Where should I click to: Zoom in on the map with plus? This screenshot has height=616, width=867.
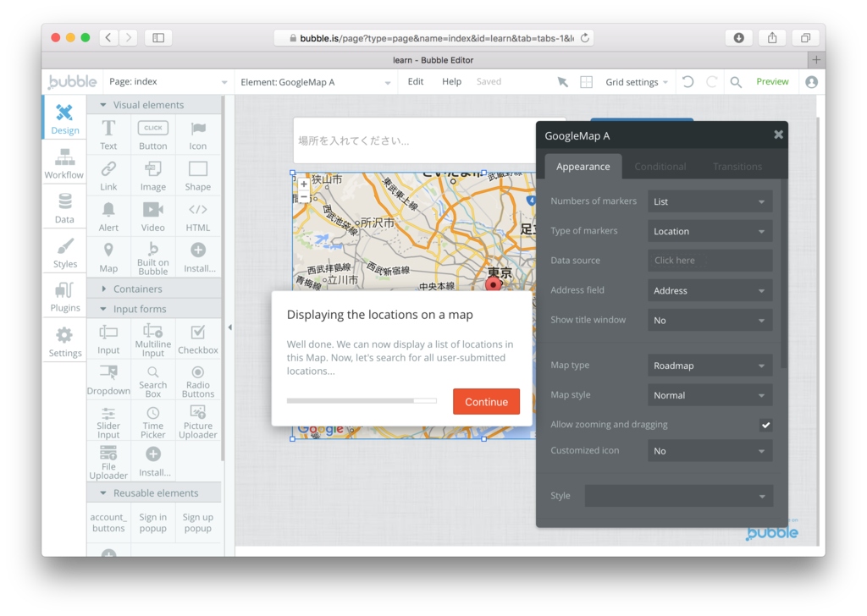click(304, 184)
